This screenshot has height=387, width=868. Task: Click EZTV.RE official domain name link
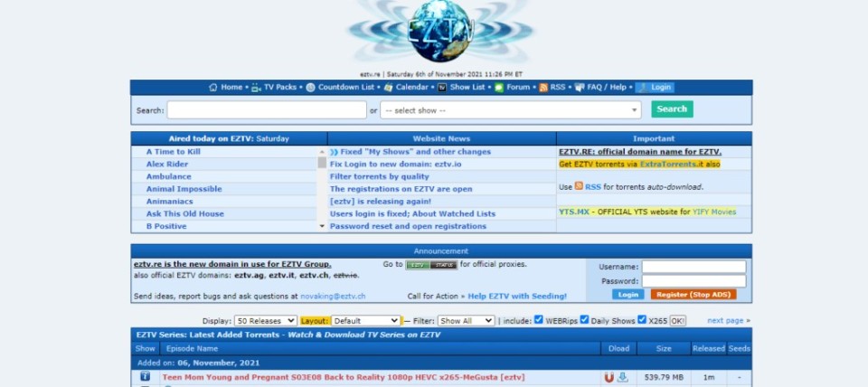(x=640, y=152)
